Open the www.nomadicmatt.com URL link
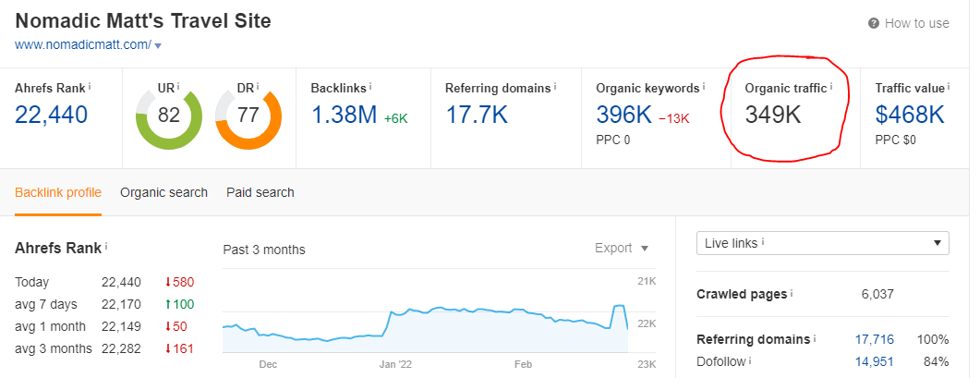 tap(83, 45)
